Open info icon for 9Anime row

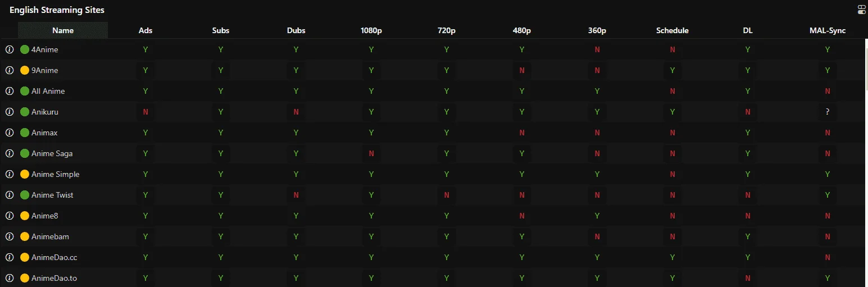click(9, 70)
